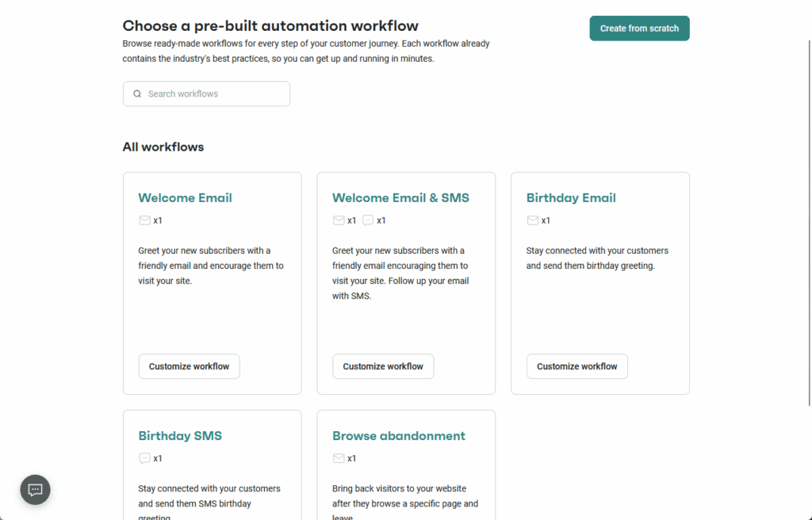
Task: Open the Browse abandonment title link
Action: [x=399, y=435]
